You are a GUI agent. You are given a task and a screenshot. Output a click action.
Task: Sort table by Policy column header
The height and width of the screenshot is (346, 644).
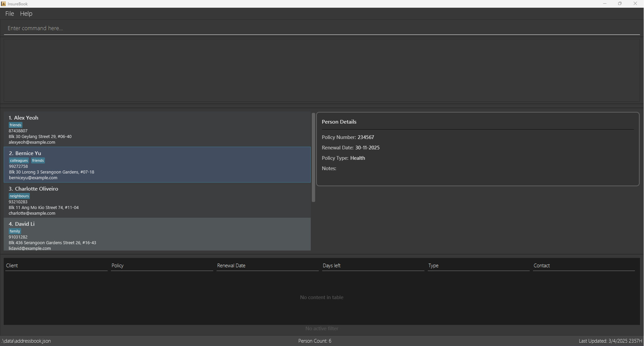click(x=162, y=266)
